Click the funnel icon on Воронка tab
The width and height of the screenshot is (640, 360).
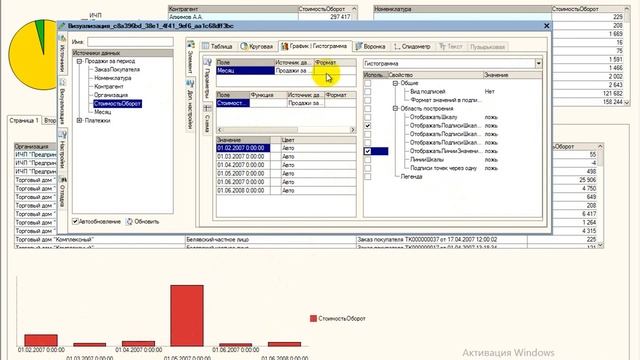tap(358, 46)
